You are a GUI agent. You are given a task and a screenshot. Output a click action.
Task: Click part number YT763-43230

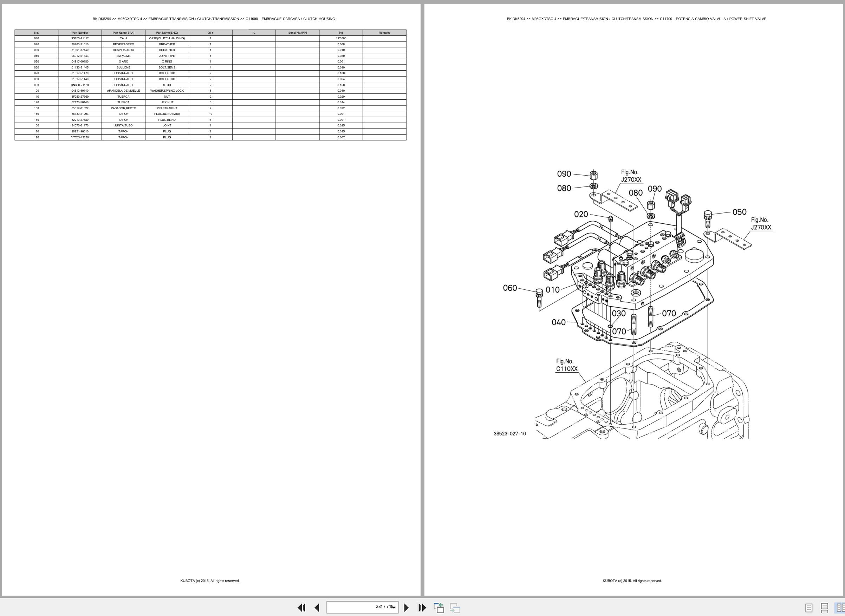point(80,137)
